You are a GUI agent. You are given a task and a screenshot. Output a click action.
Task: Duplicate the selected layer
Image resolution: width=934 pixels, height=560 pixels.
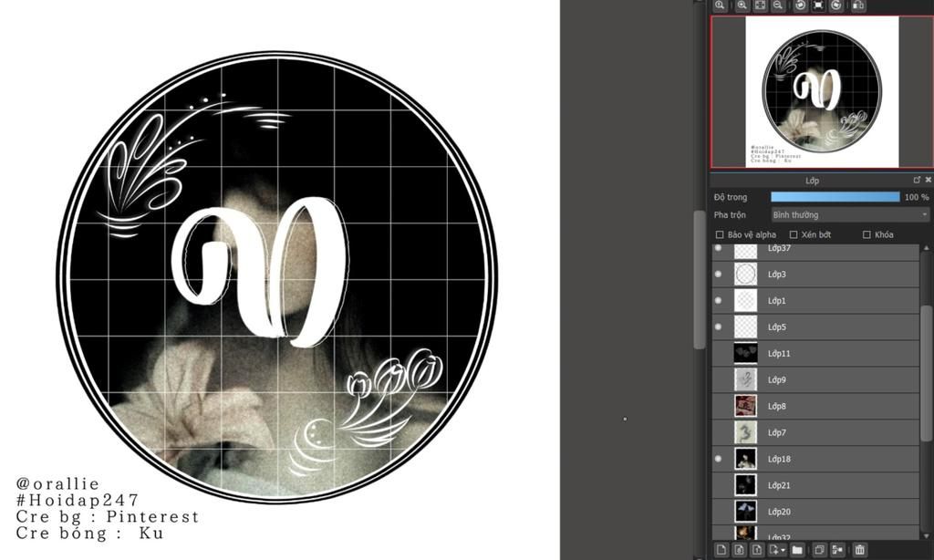pos(819,550)
